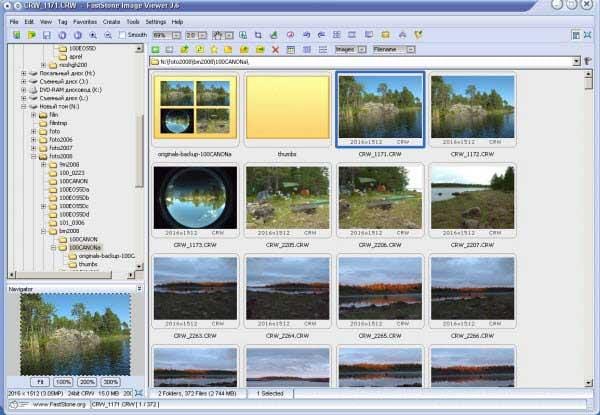Click the Fit button in Navigator
This screenshot has width=600, height=415.
tap(40, 382)
